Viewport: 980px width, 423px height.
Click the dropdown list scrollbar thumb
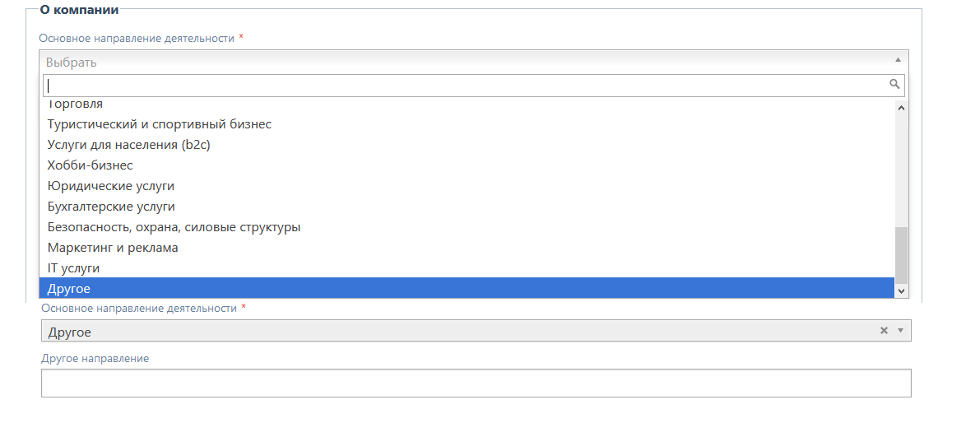[x=901, y=254]
